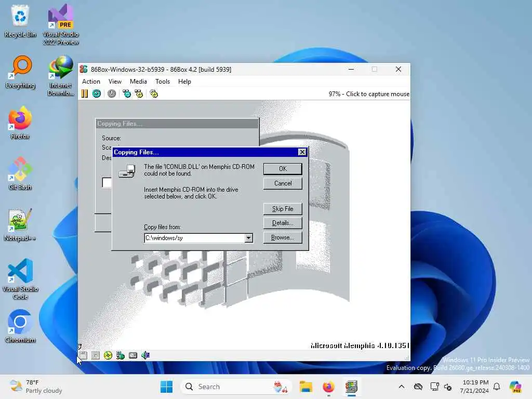
Task: Open 86Box settings via the toolbar gear icon
Action: tap(154, 94)
